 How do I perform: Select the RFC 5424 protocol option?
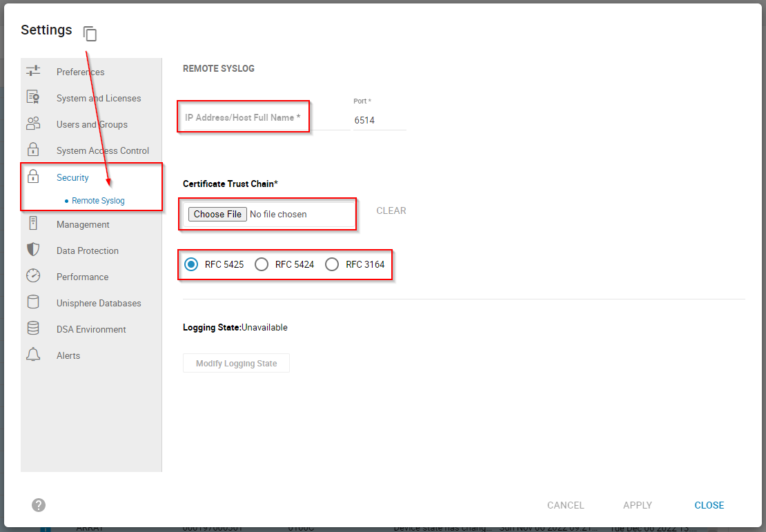pos(262,264)
